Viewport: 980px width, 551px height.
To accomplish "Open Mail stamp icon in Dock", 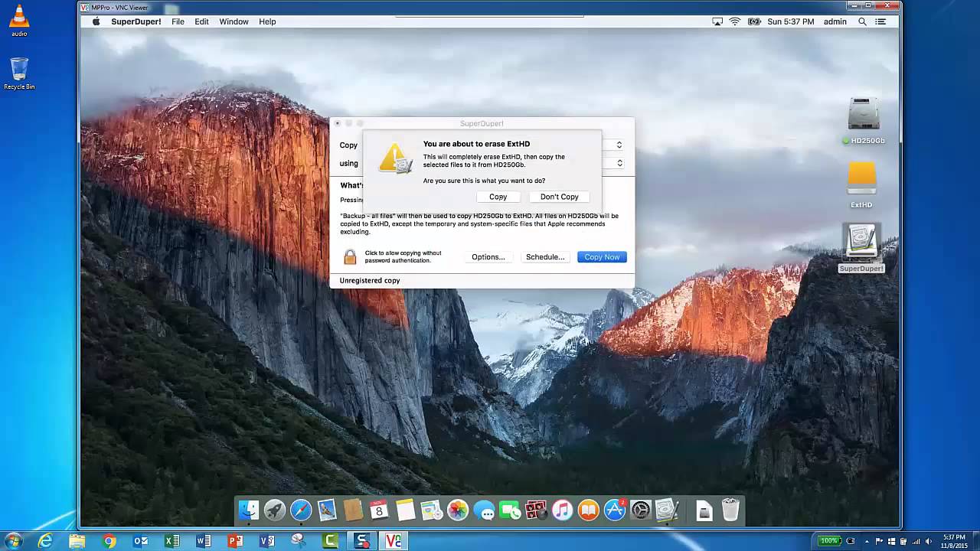I will click(x=327, y=510).
